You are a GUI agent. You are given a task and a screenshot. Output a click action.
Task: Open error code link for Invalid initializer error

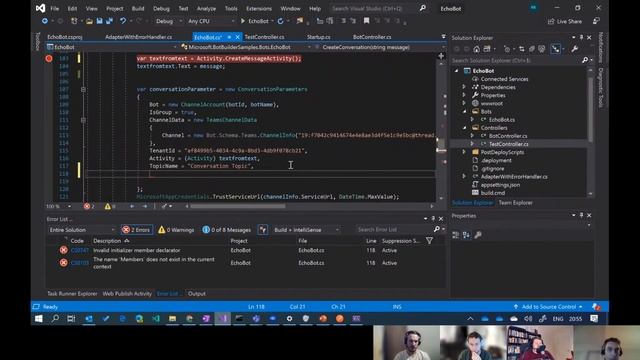80,250
